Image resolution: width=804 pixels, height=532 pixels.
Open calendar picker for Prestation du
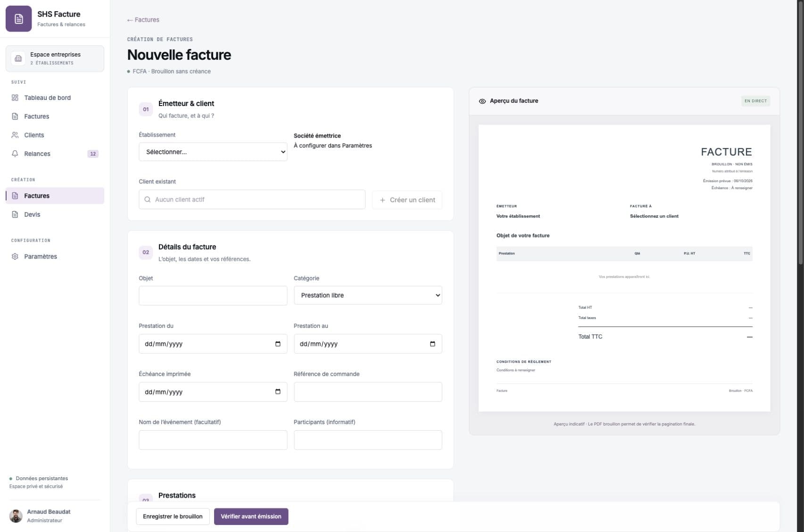pyautogui.click(x=278, y=344)
